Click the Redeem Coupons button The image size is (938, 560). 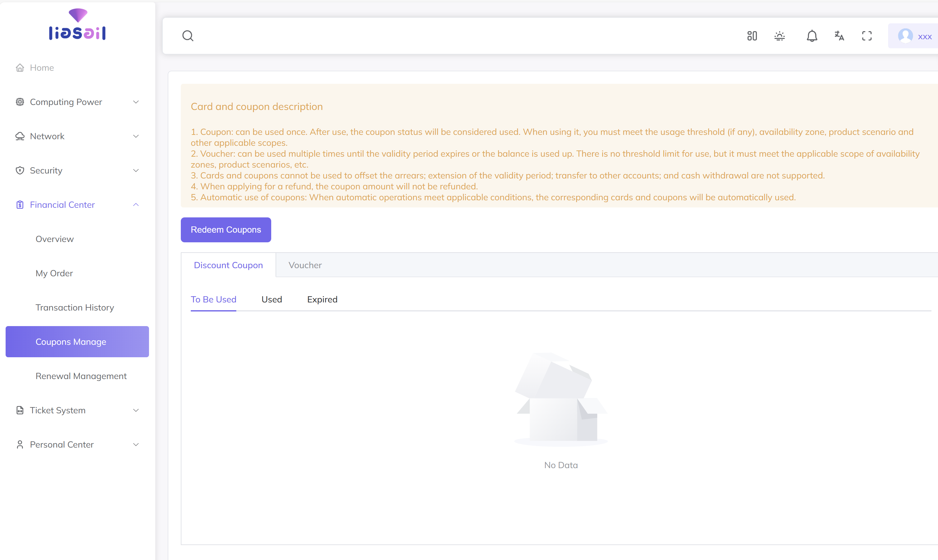pyautogui.click(x=226, y=230)
